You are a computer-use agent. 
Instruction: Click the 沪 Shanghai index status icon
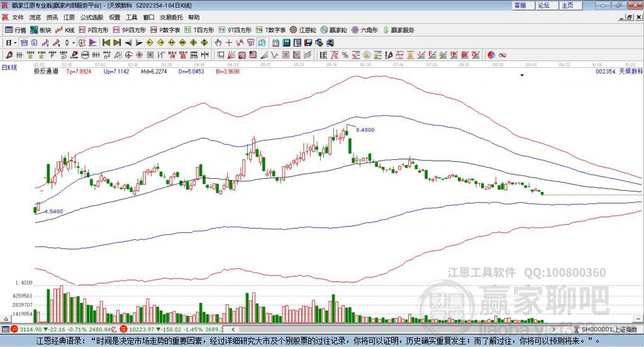click(x=14, y=329)
